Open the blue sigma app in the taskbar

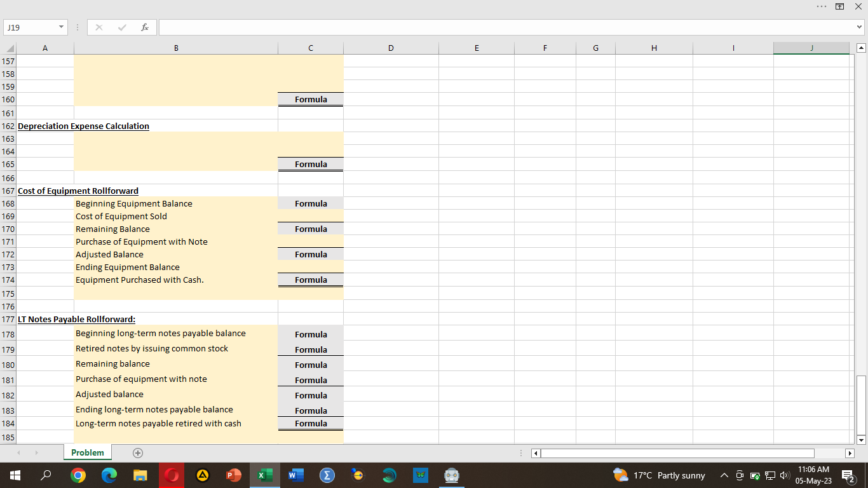point(327,475)
